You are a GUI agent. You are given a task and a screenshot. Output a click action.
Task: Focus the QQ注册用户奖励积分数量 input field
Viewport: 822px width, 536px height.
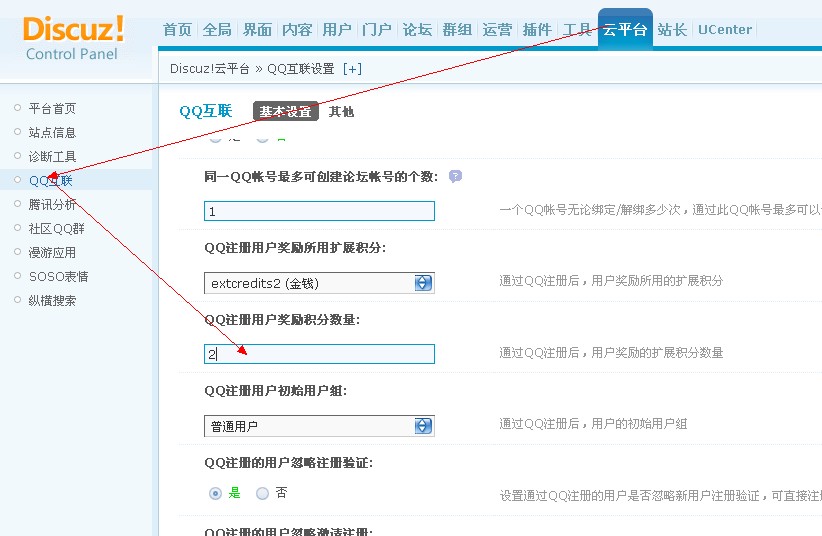(319, 354)
